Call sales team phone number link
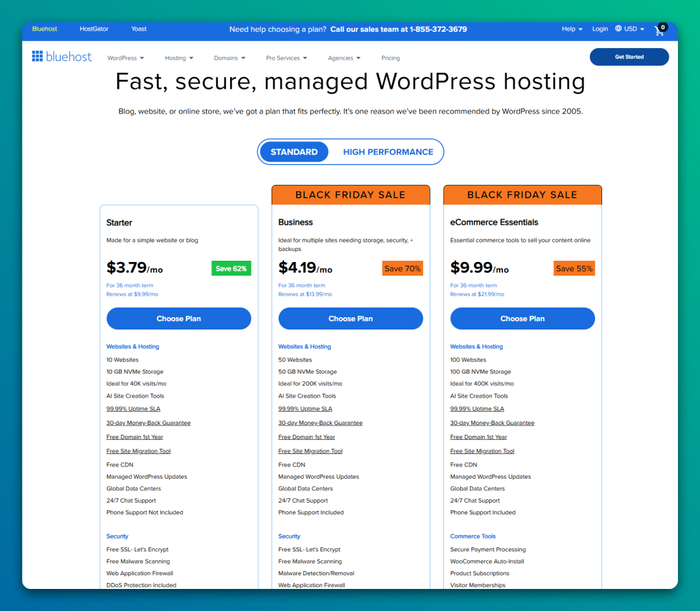The width and height of the screenshot is (700, 611). (399, 29)
